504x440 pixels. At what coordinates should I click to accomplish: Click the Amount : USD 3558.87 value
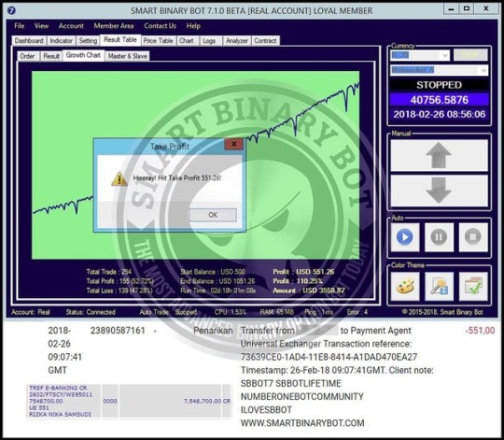click(309, 291)
